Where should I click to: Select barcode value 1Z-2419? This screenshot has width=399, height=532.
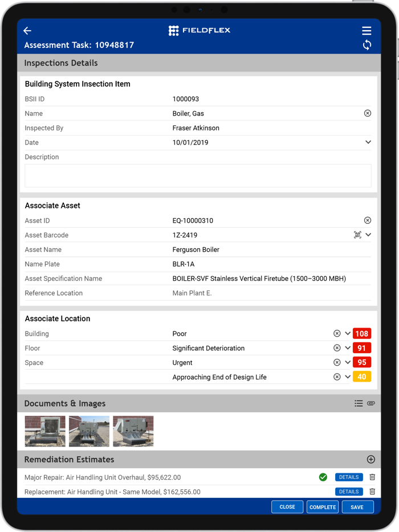[185, 235]
